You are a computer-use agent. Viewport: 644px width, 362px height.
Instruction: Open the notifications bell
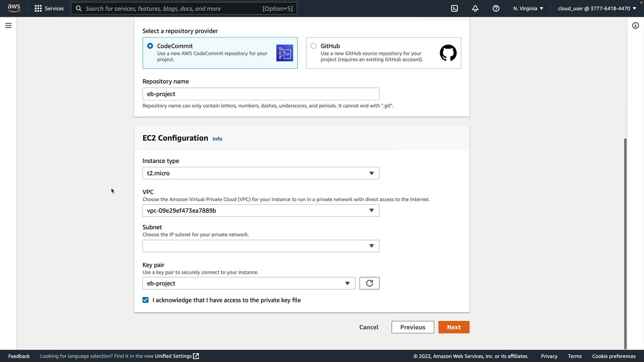tap(475, 8)
